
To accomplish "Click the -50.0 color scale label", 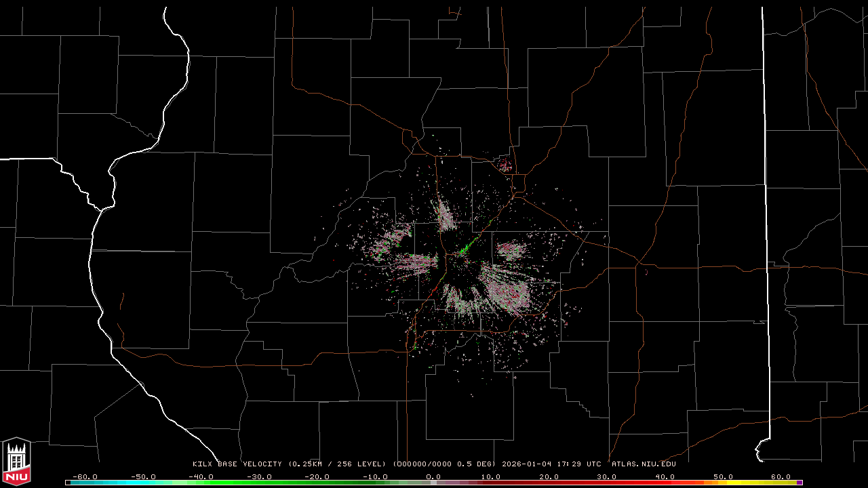I will pyautogui.click(x=142, y=476).
